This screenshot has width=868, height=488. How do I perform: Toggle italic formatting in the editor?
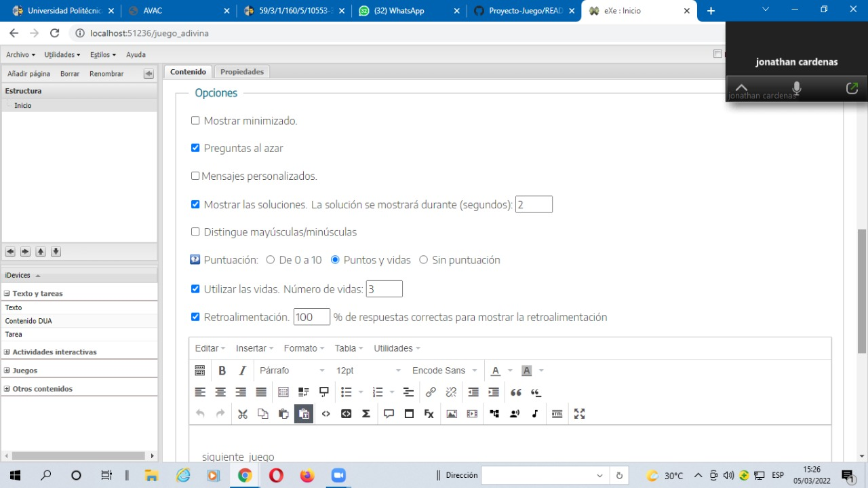pyautogui.click(x=242, y=371)
